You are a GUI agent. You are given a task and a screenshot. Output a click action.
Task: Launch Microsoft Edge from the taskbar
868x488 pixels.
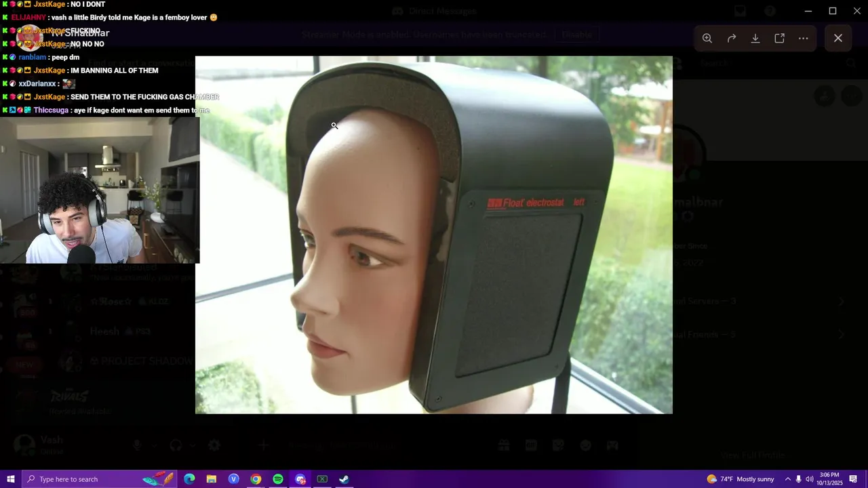click(x=189, y=479)
